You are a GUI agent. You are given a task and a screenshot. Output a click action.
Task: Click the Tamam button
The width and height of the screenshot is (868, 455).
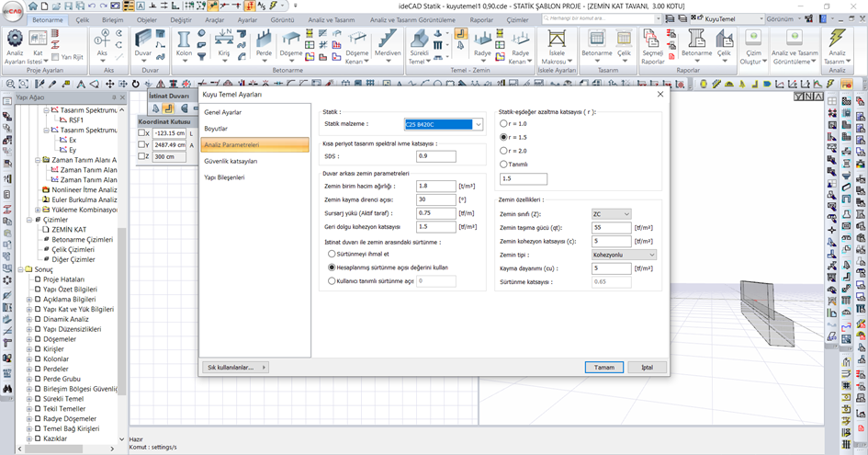(x=604, y=367)
